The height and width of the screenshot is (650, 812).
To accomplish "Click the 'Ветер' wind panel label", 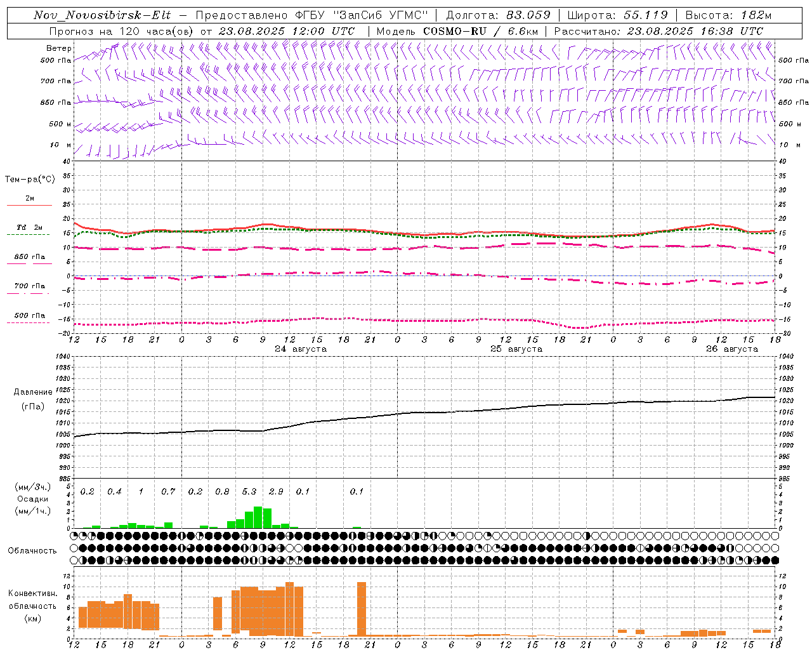I will coord(59,48).
